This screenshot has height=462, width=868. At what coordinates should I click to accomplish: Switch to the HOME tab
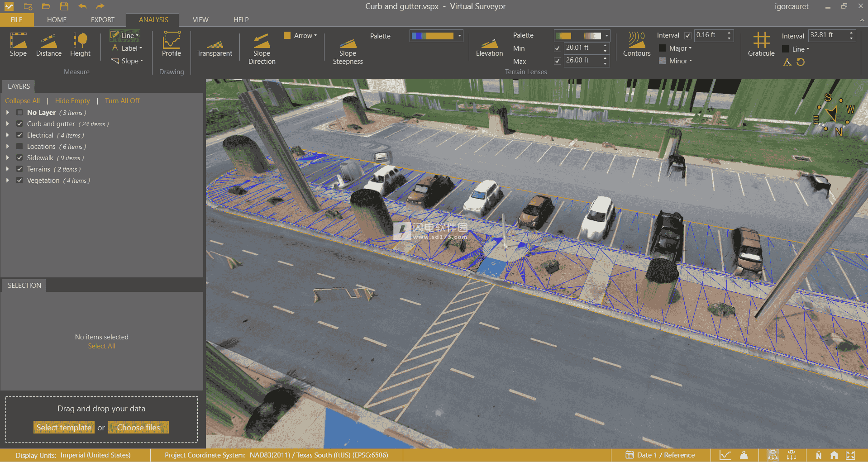(57, 20)
